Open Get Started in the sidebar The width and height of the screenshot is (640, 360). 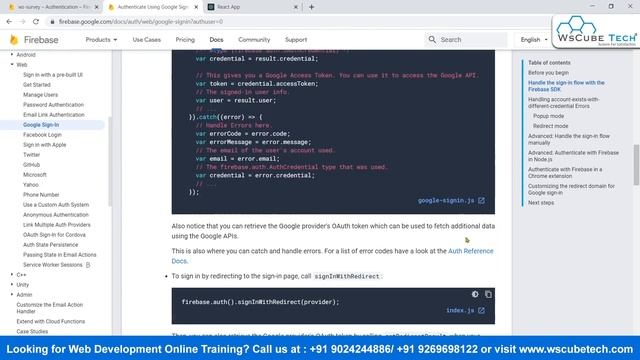tap(37, 85)
